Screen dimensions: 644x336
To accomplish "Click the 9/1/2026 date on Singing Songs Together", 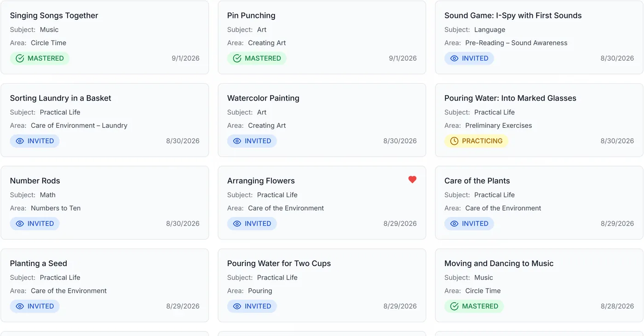I will pos(185,58).
